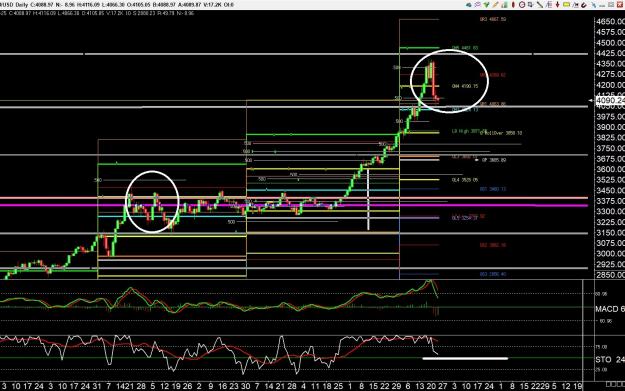Click the QL4 3529.05 level label

(465, 180)
